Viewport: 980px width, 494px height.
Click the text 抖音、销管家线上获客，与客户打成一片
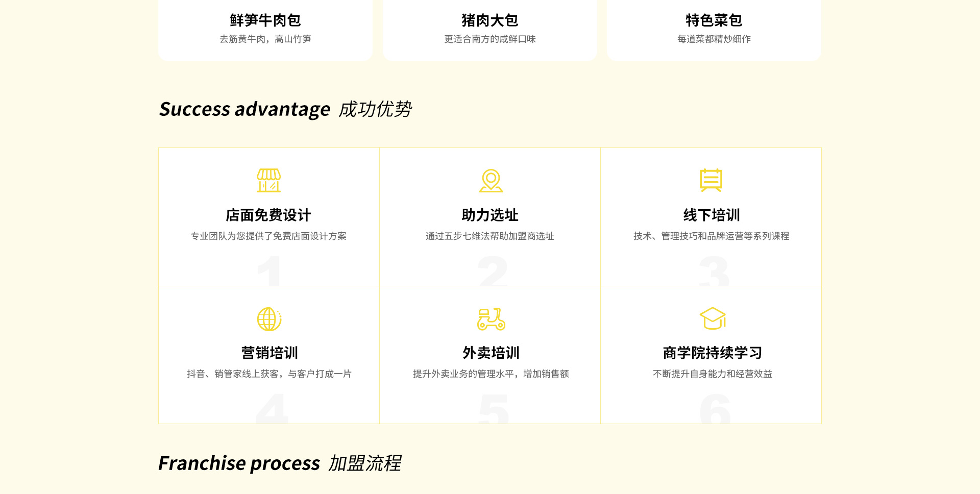(x=269, y=374)
